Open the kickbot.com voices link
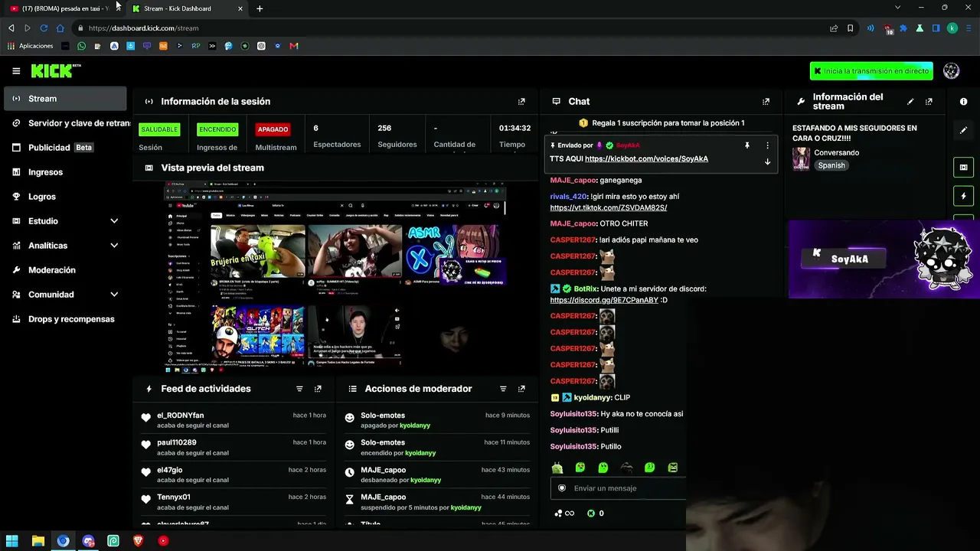This screenshot has width=980, height=551. pyautogui.click(x=646, y=159)
